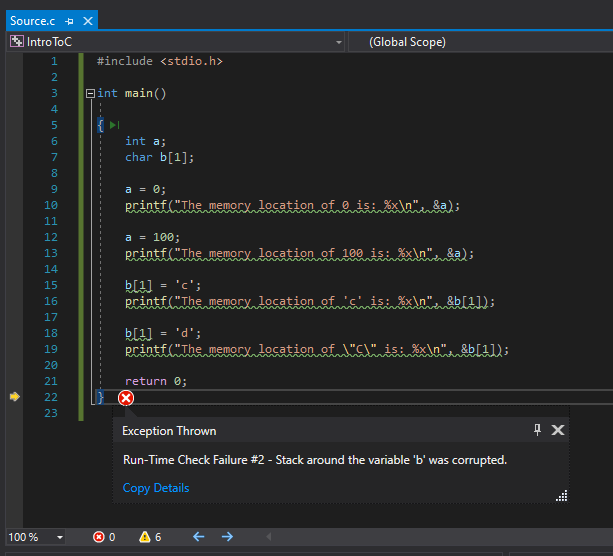Collapse the main() function outline
The image size is (613, 556).
click(x=90, y=93)
